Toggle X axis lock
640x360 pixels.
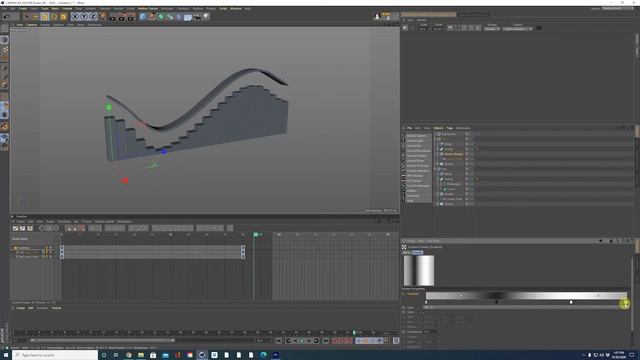click(75, 17)
